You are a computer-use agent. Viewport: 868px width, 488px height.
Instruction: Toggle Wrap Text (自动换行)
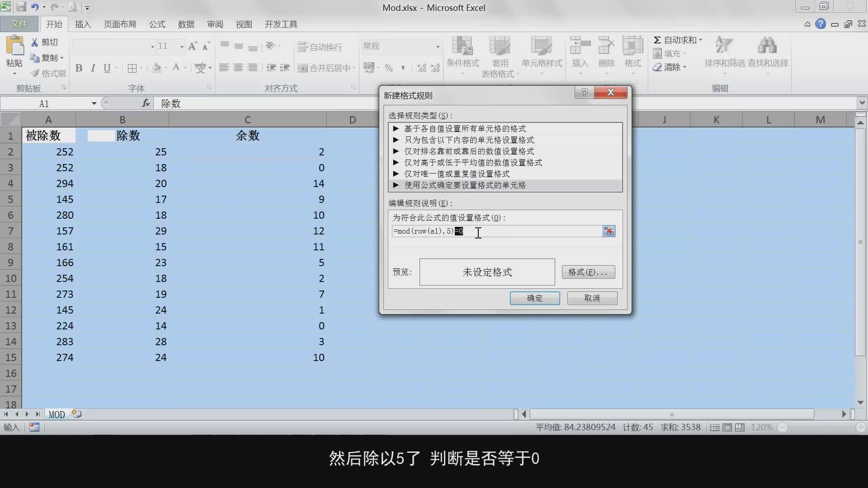point(320,47)
